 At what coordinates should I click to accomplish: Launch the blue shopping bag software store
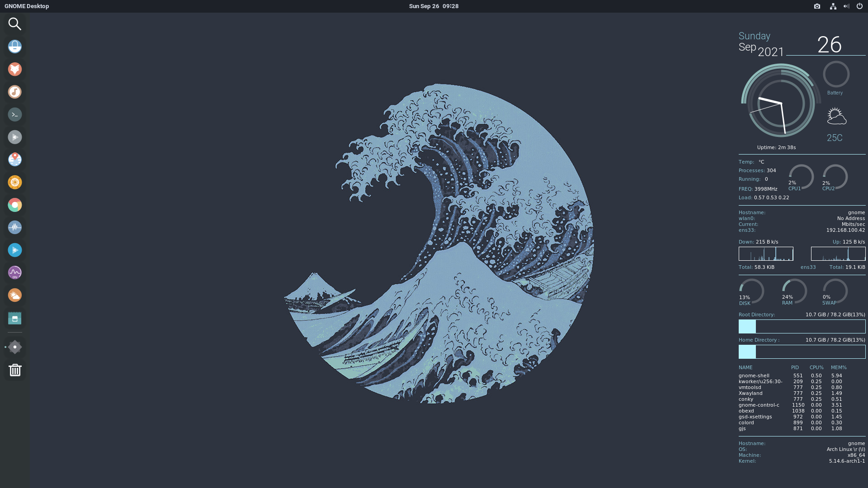[15, 47]
